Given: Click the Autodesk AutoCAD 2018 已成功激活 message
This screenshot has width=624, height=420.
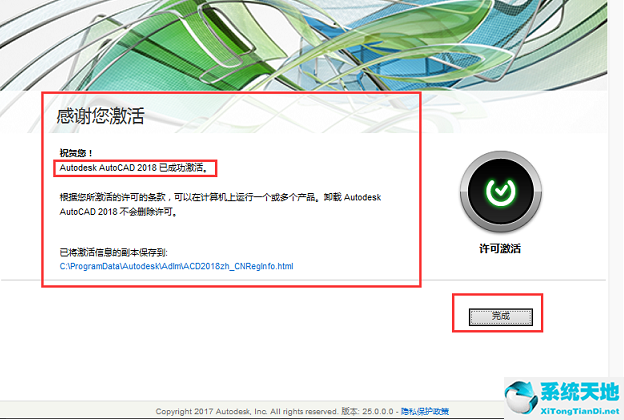Looking at the screenshot, I should 134,168.
